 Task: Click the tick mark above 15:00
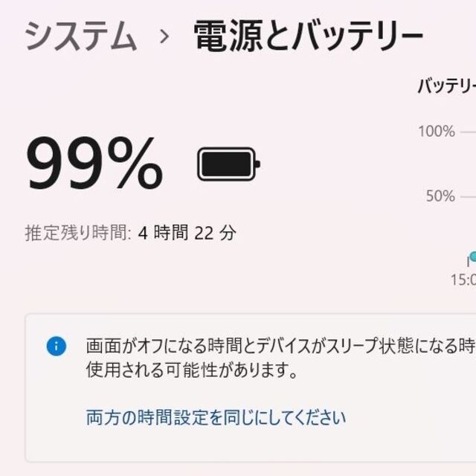pyautogui.click(x=469, y=262)
